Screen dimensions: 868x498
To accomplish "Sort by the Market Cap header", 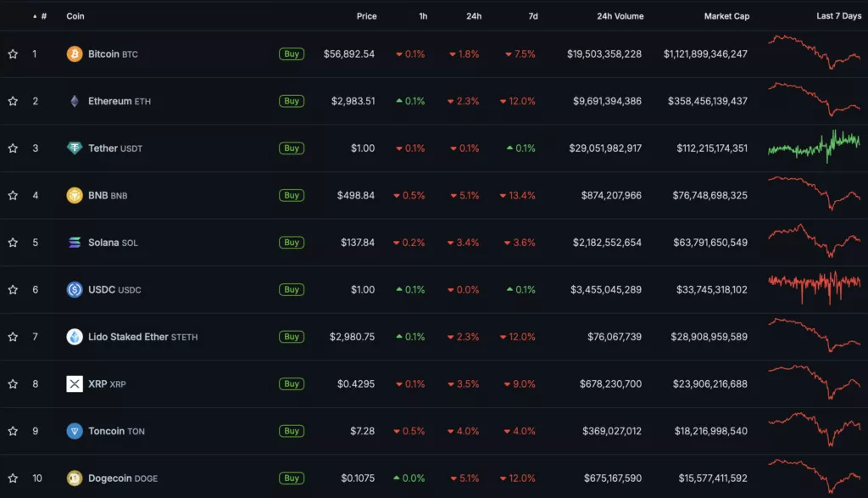I will coord(726,16).
